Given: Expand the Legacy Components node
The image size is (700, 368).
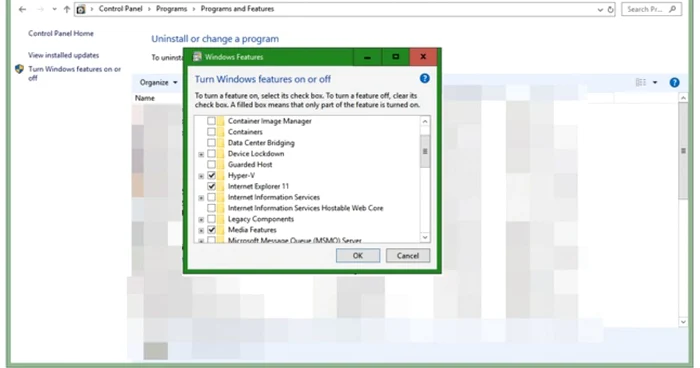Looking at the screenshot, I should tap(201, 220).
